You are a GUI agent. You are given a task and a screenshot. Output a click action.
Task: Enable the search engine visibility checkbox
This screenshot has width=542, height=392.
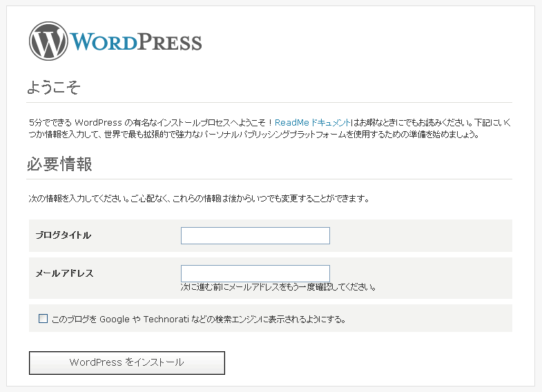click(x=43, y=318)
